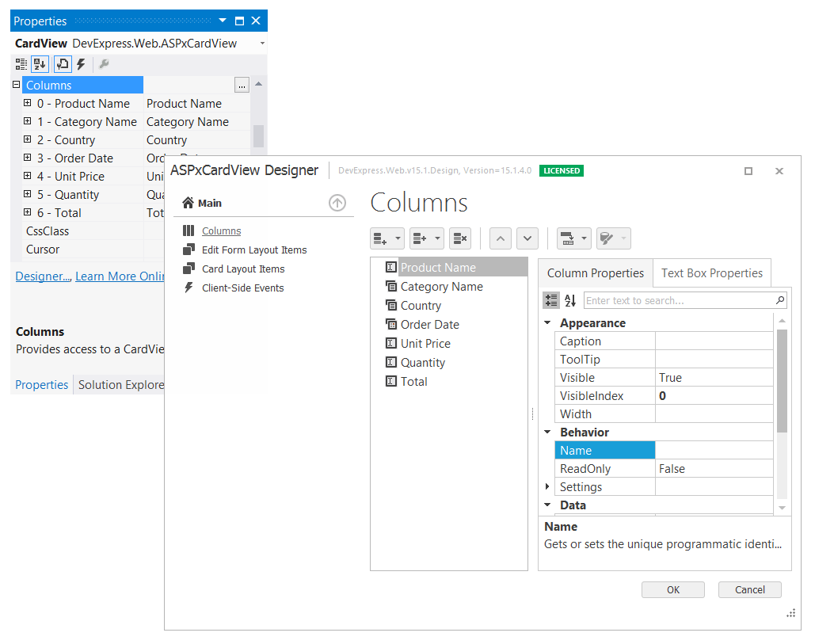Click the wrench icon in Properties toolbar
815x644 pixels.
(104, 64)
